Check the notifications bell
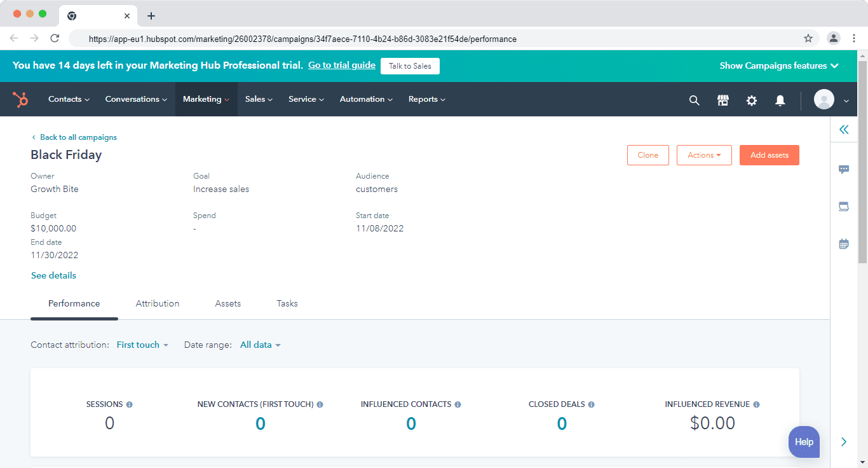This screenshot has width=868, height=468. click(x=780, y=100)
